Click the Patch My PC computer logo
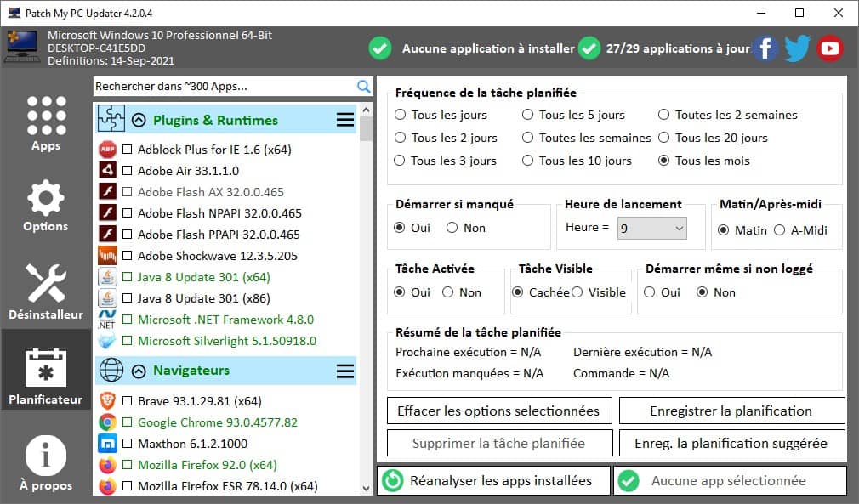The height and width of the screenshot is (504, 859). coord(22,47)
